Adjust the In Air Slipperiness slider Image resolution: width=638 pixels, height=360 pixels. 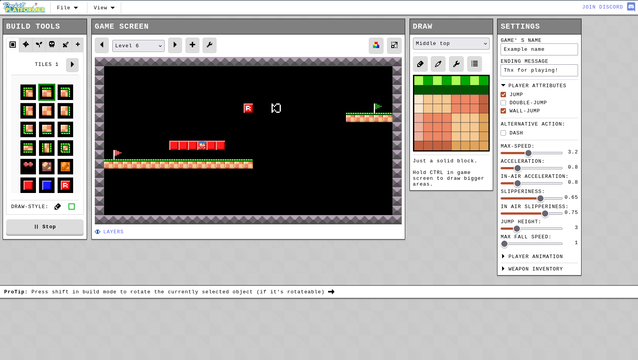[531, 213]
